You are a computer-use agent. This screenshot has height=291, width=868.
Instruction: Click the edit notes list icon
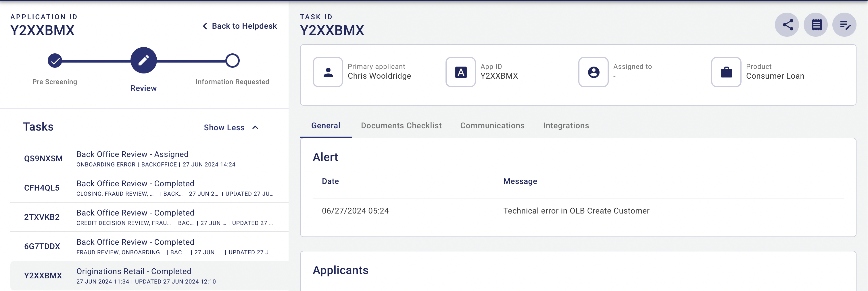point(844,25)
